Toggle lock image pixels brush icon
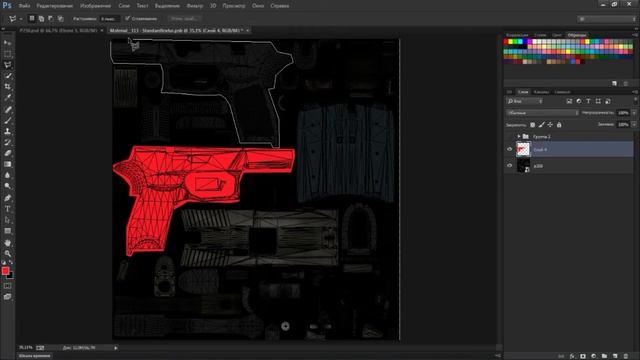Viewport: 640px width, 360px height. tap(542, 124)
